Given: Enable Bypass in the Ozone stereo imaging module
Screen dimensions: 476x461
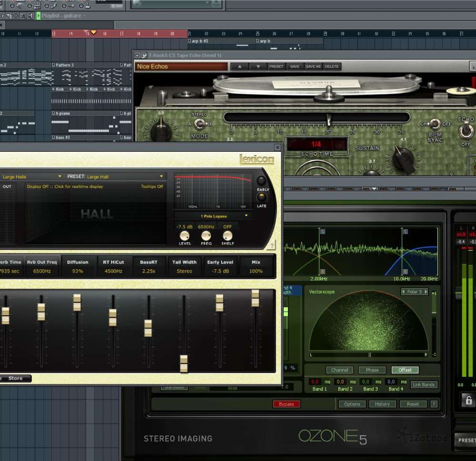Looking at the screenshot, I should tap(286, 404).
